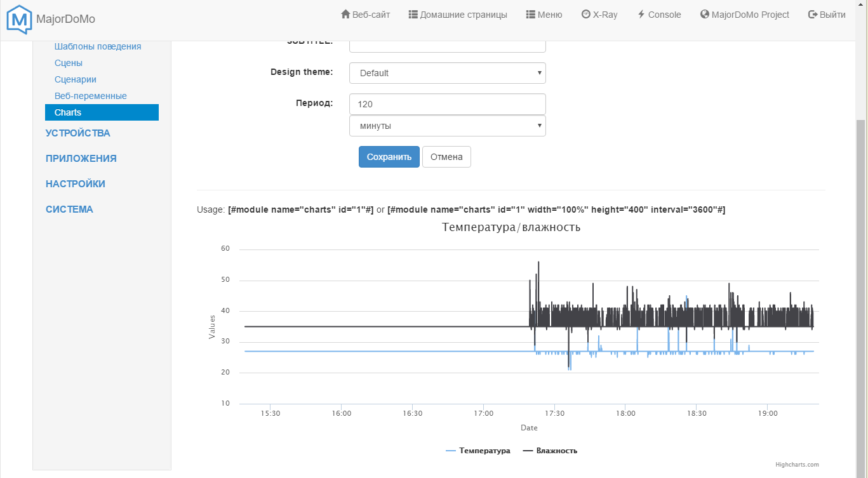Click the Период value input field
This screenshot has height=478, width=868.
pos(447,104)
